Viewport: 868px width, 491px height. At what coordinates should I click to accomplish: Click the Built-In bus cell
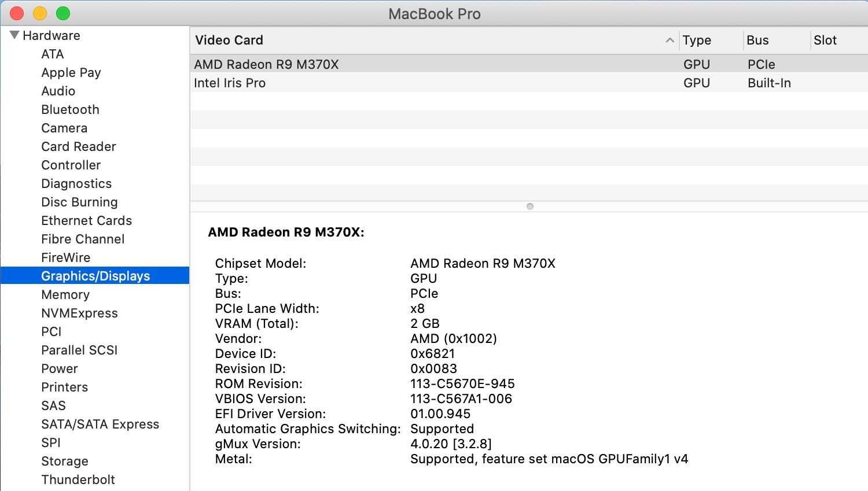click(x=769, y=83)
